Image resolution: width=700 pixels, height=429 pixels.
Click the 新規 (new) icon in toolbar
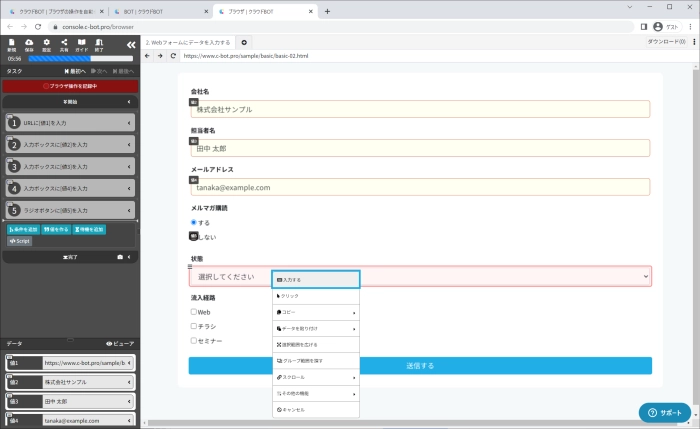pyautogui.click(x=12, y=44)
